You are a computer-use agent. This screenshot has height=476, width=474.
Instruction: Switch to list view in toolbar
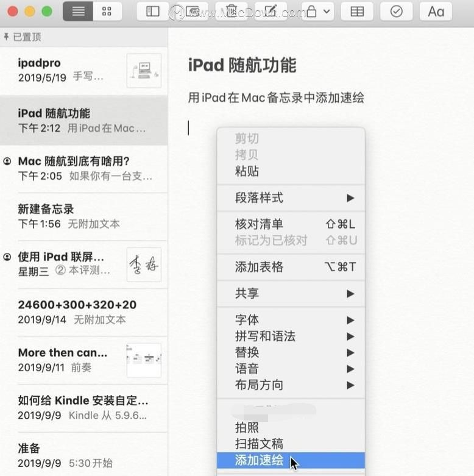[x=78, y=12]
